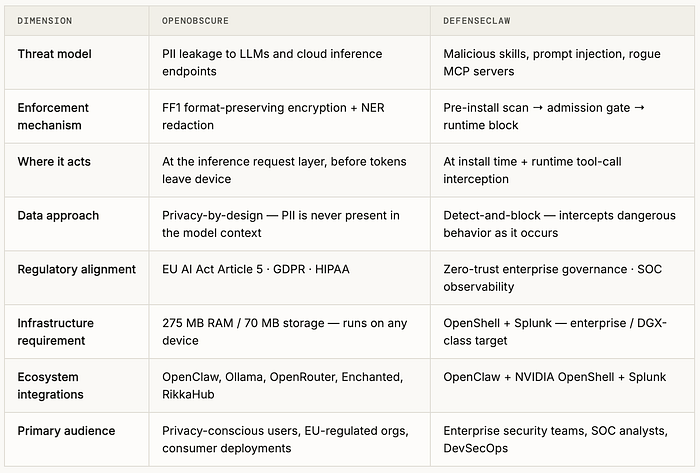Click the DIMENSION column header

(x=45, y=21)
